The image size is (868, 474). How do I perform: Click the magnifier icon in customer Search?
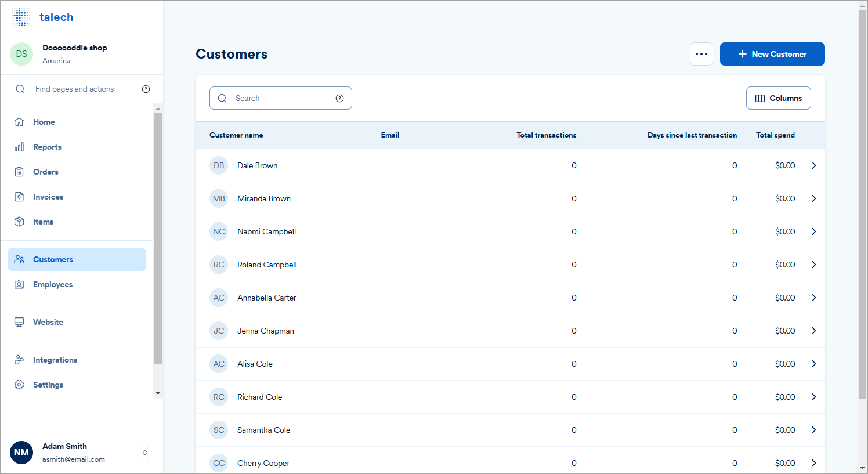click(x=222, y=98)
